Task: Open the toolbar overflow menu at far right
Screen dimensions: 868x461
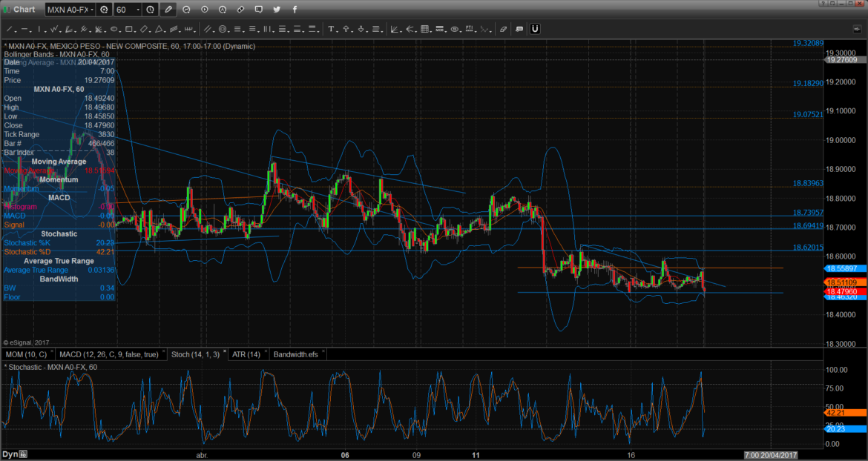Action: [858, 29]
